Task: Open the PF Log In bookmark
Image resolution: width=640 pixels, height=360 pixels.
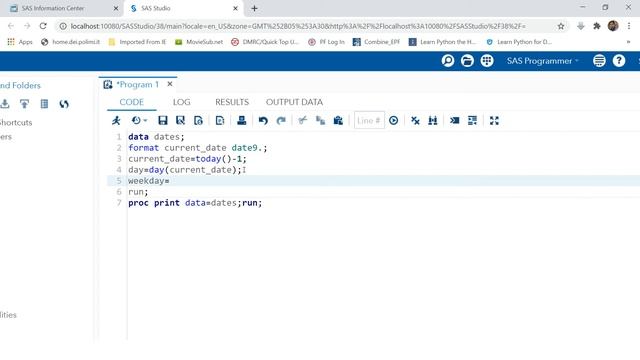Action: [x=327, y=42]
